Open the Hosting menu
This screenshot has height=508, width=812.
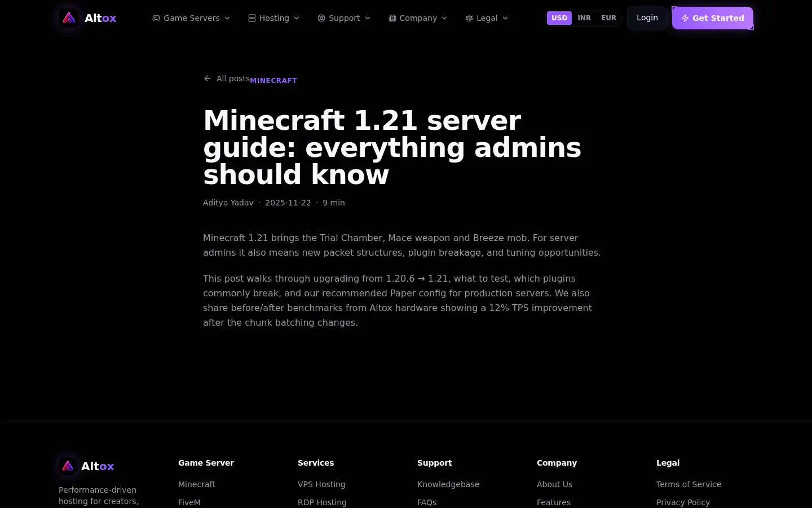coord(274,18)
